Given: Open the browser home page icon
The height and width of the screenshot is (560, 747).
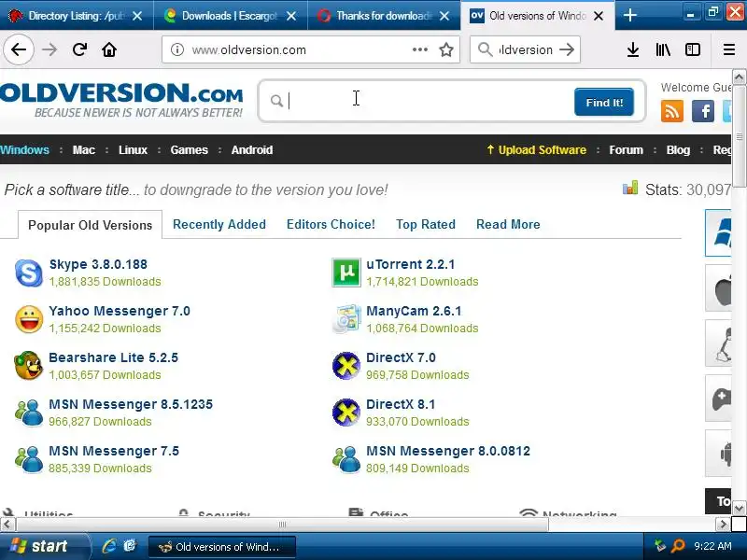Looking at the screenshot, I should pos(109,49).
